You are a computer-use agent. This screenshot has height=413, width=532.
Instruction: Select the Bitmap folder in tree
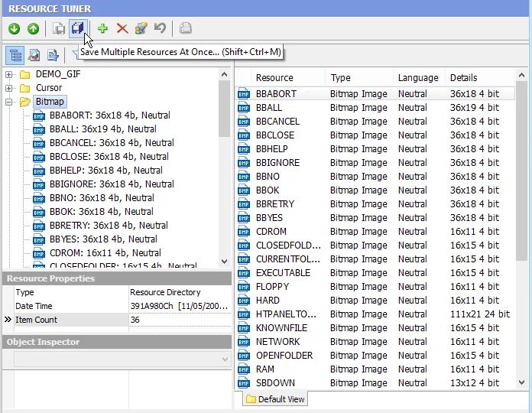[x=50, y=102]
